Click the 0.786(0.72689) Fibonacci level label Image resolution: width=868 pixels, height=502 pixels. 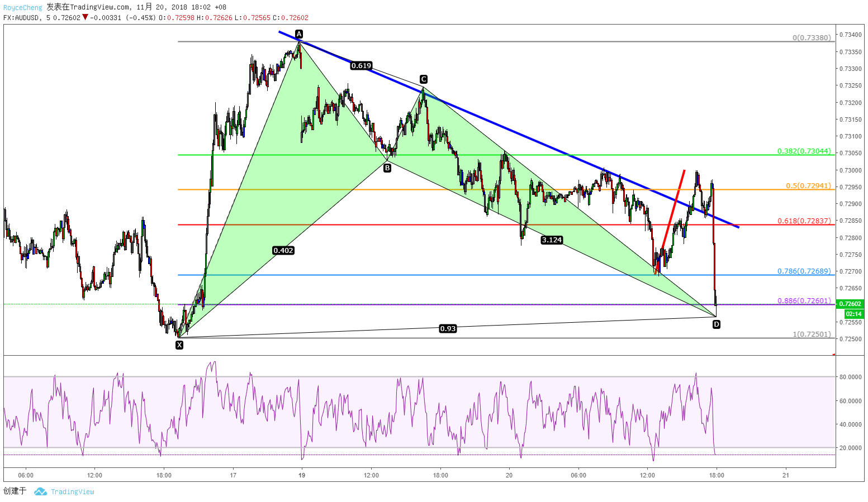click(x=804, y=271)
